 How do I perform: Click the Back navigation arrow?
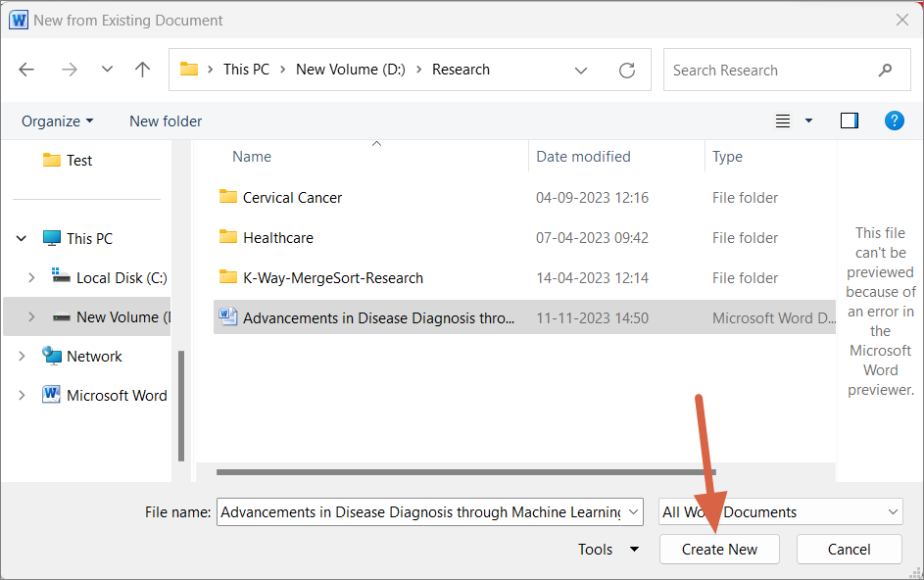pyautogui.click(x=26, y=70)
